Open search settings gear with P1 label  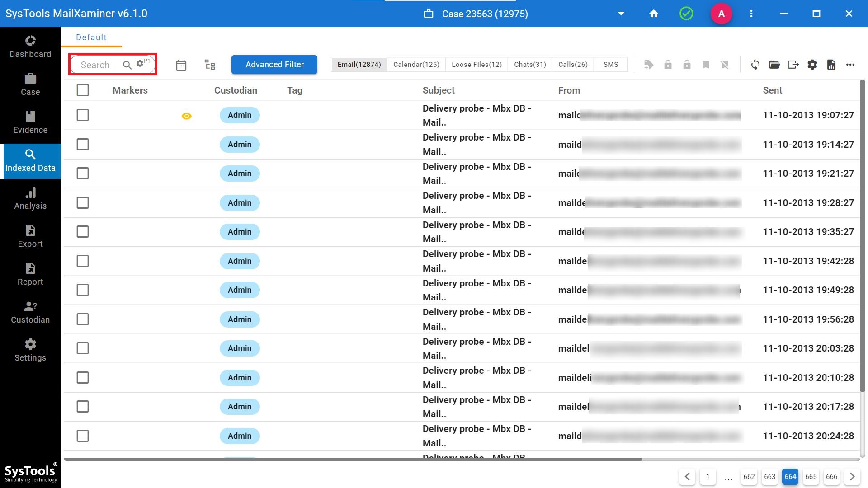pos(142,63)
